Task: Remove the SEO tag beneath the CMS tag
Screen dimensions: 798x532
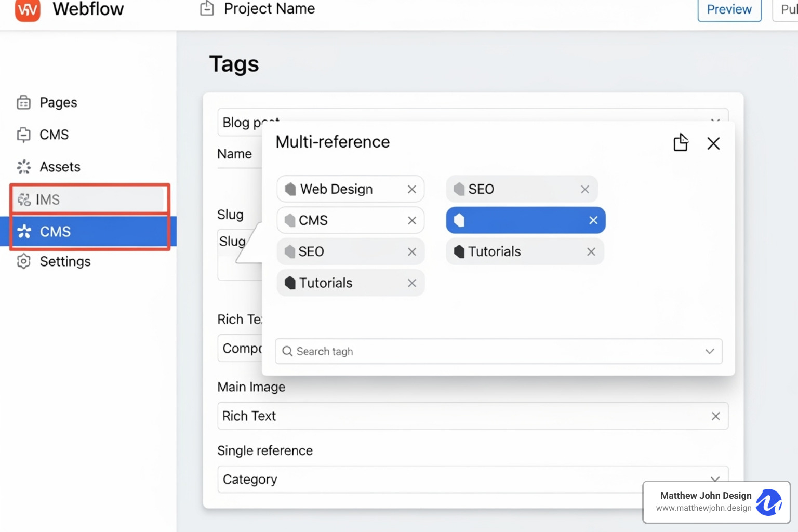Action: pos(412,252)
